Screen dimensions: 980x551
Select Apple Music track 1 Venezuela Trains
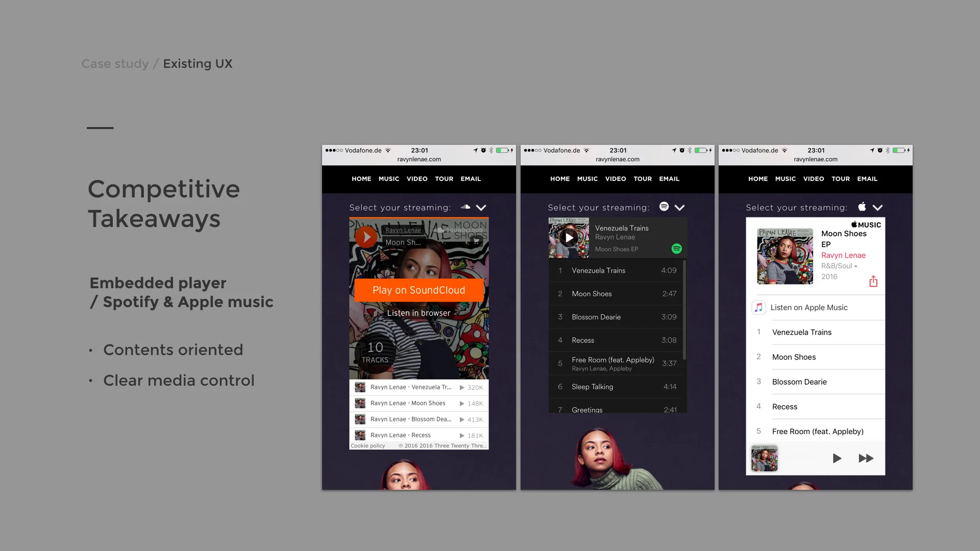816,332
